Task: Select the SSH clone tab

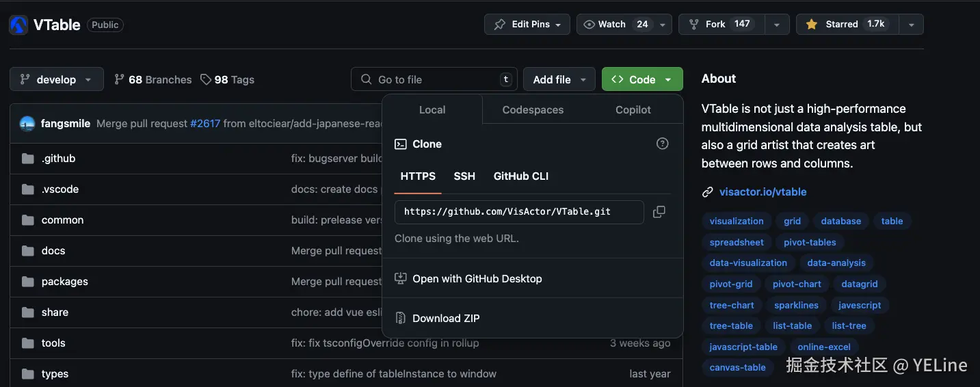Action: tap(464, 176)
